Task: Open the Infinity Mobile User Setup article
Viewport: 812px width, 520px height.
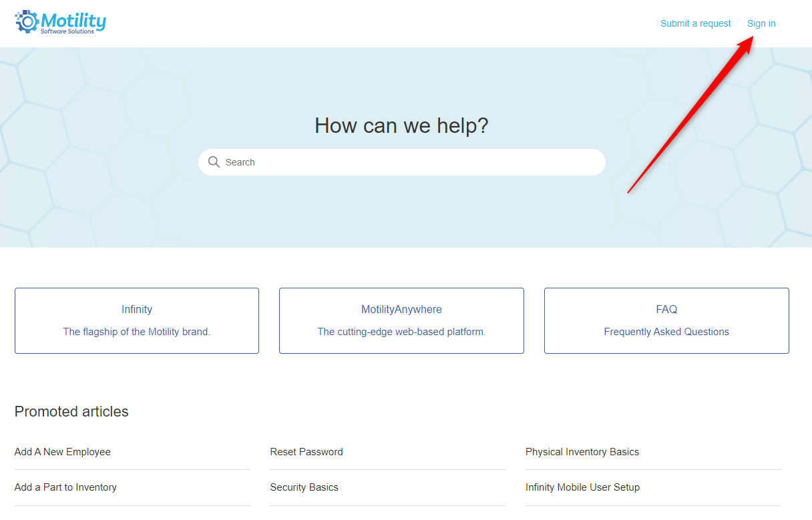Action: (x=582, y=487)
